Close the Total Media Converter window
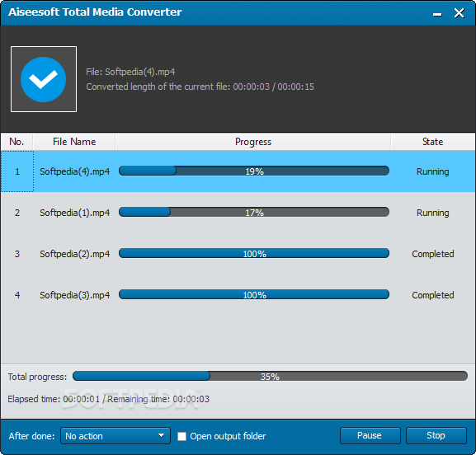 click(x=459, y=13)
